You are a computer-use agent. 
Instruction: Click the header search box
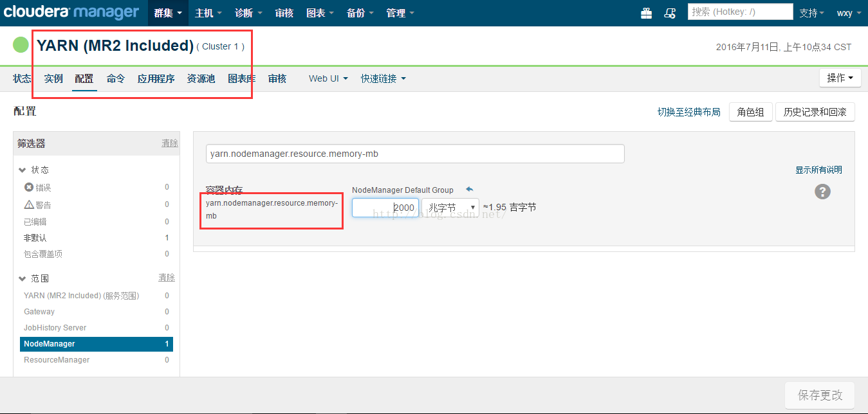pos(740,12)
